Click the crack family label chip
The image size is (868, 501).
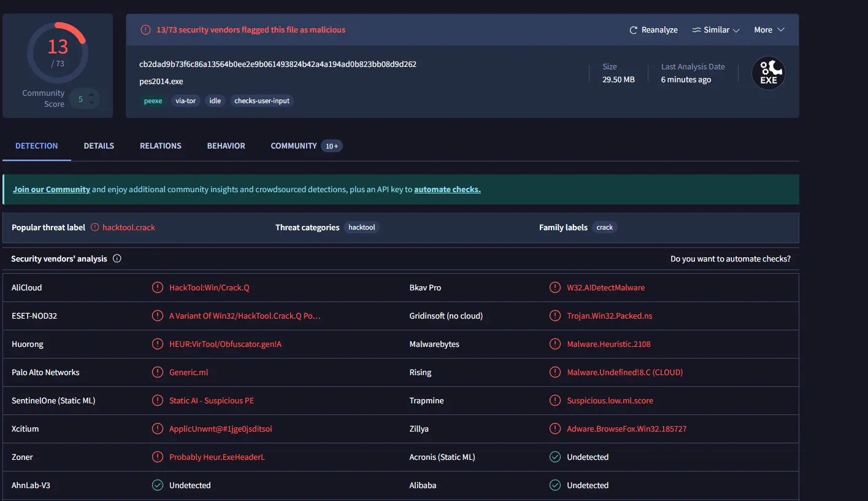[x=605, y=227]
